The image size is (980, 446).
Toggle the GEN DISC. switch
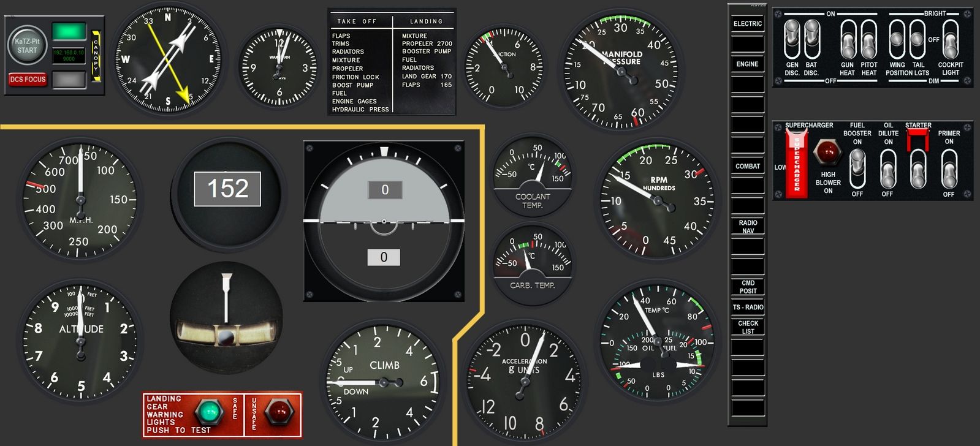click(792, 39)
